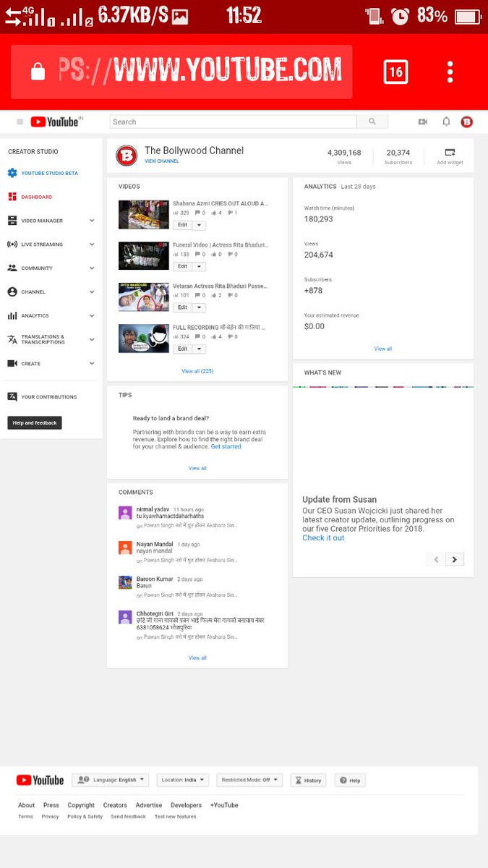The image size is (488, 868).
Task: Click the Channel person icon
Action: (x=12, y=292)
